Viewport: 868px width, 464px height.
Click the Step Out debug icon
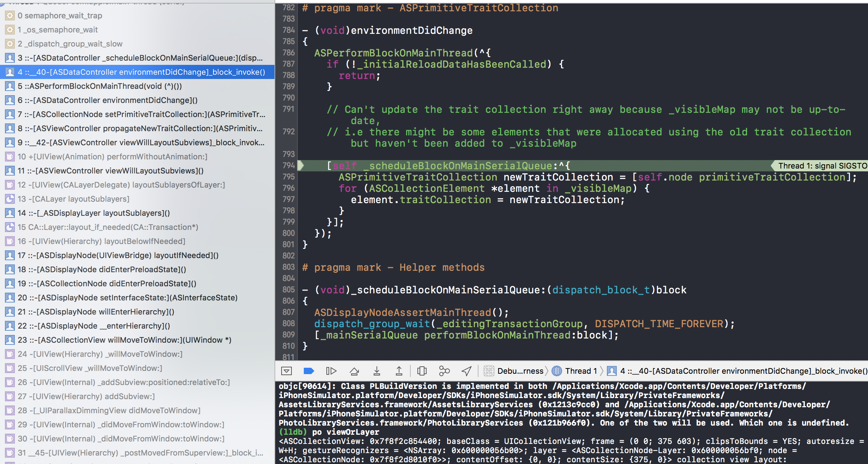pos(399,371)
